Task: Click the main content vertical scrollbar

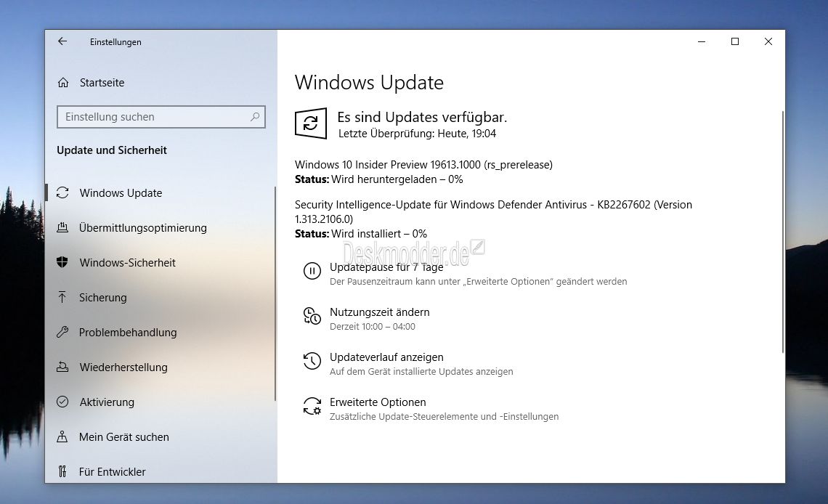Action: pyautogui.click(x=782, y=232)
